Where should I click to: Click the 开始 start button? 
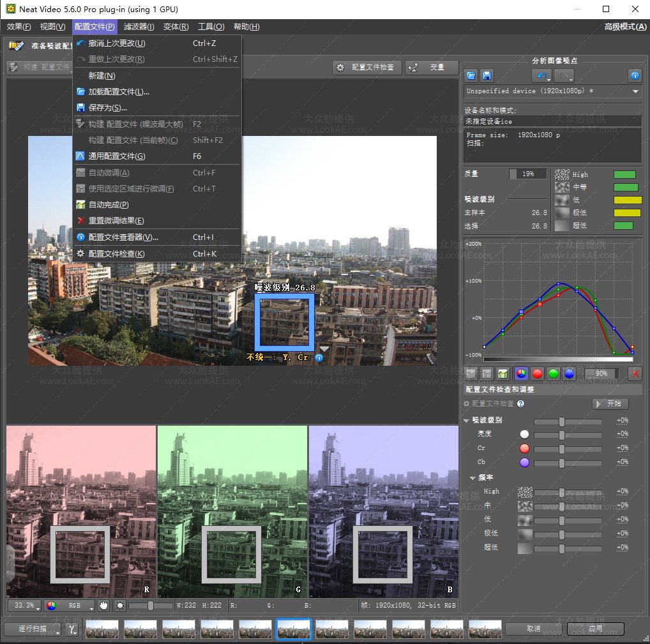pos(610,403)
